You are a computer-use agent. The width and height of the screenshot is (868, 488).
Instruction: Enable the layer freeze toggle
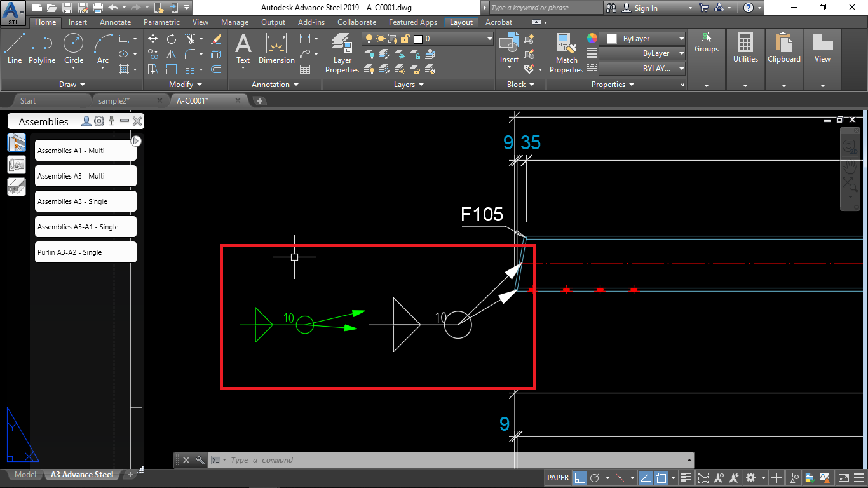tap(400, 55)
